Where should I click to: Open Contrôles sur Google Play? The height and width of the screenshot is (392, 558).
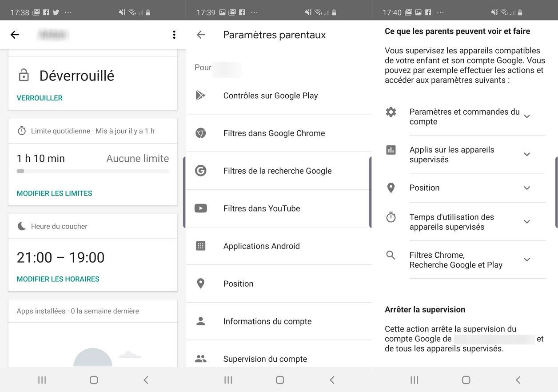coord(271,95)
